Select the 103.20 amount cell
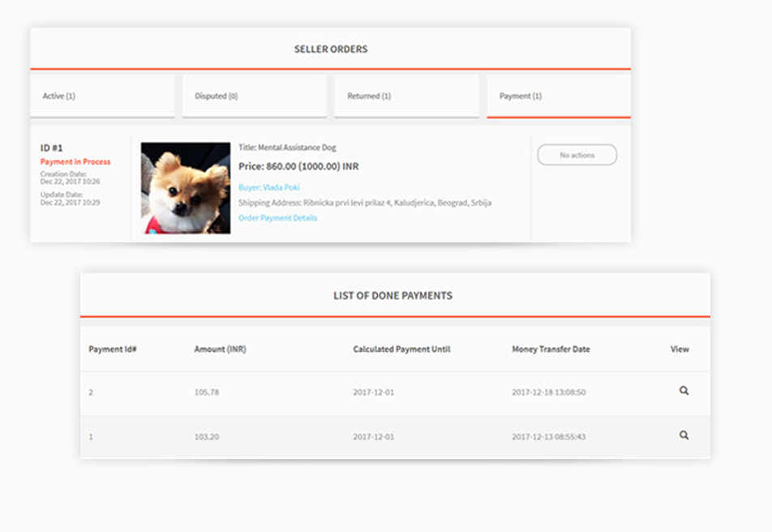This screenshot has height=532, width=772. 207,437
